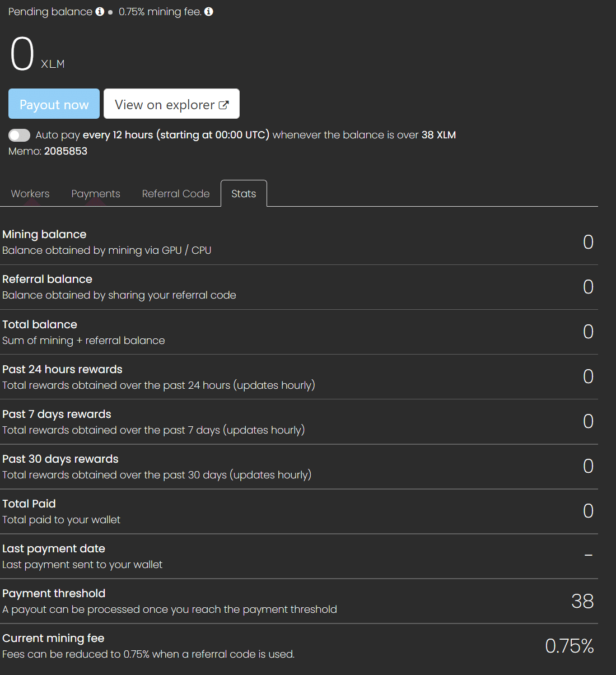Click the Payment threshold value 38
616x675 pixels.
582,601
